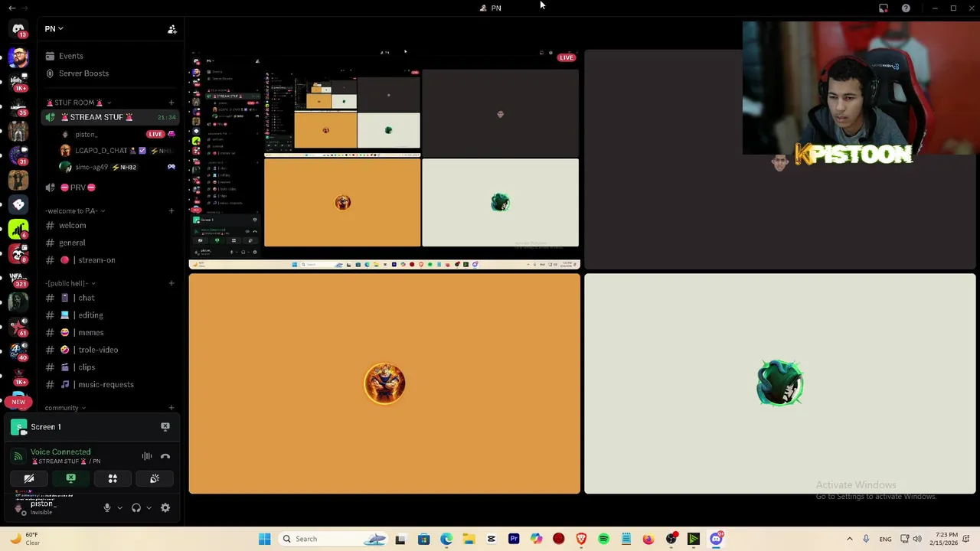Open piston_ user profile panel

coord(52,507)
